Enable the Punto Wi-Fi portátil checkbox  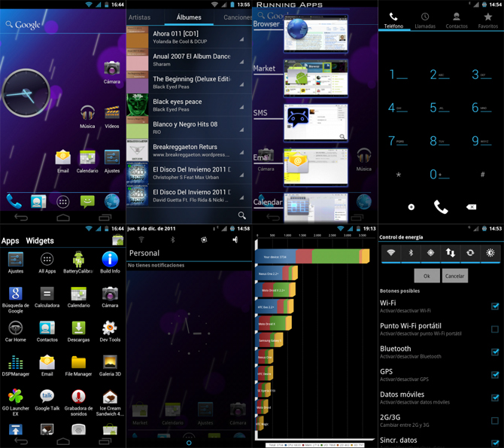point(495,329)
